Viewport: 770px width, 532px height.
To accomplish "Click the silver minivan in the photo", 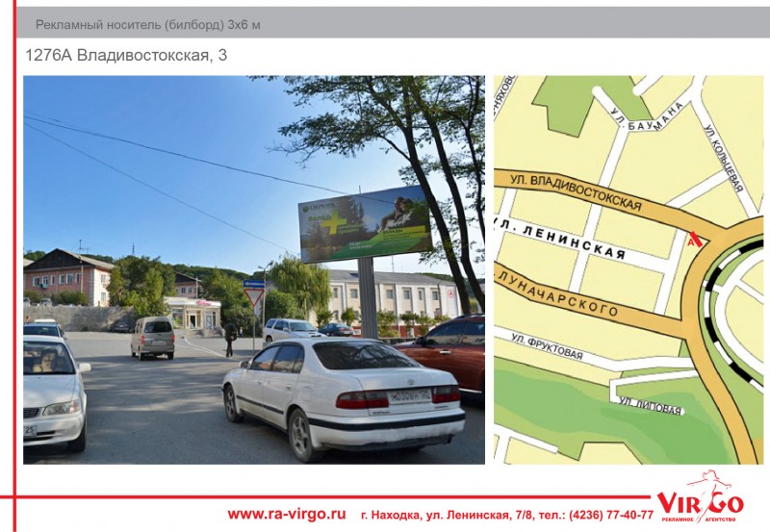I will tap(152, 337).
